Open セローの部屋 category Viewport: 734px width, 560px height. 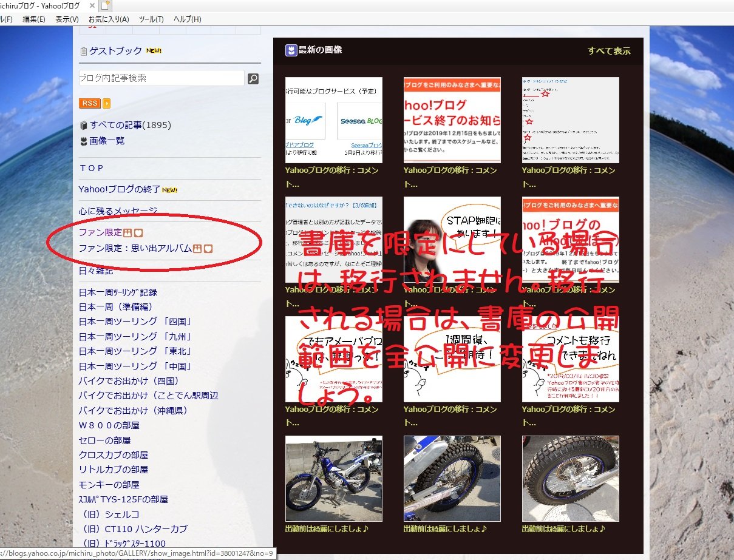tap(104, 440)
